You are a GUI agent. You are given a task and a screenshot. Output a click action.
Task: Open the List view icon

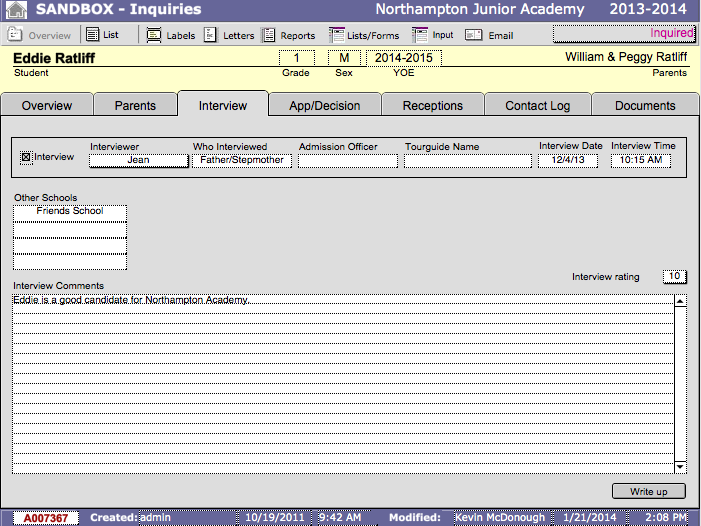pos(92,35)
